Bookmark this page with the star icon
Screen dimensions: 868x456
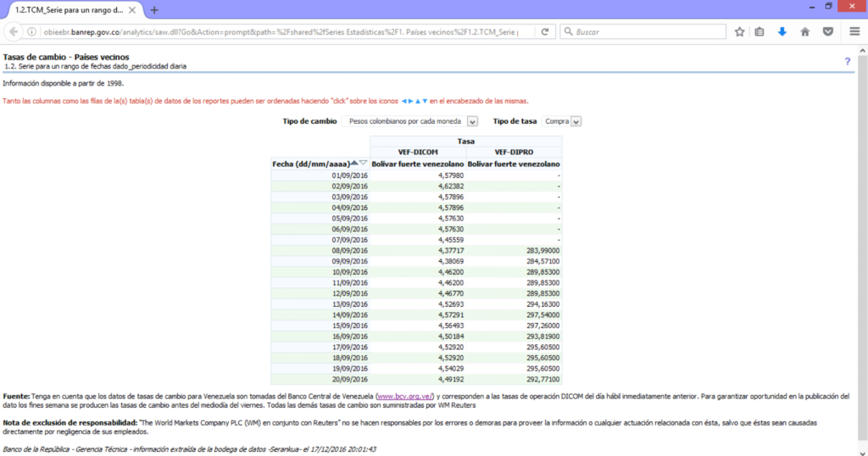click(x=739, y=31)
